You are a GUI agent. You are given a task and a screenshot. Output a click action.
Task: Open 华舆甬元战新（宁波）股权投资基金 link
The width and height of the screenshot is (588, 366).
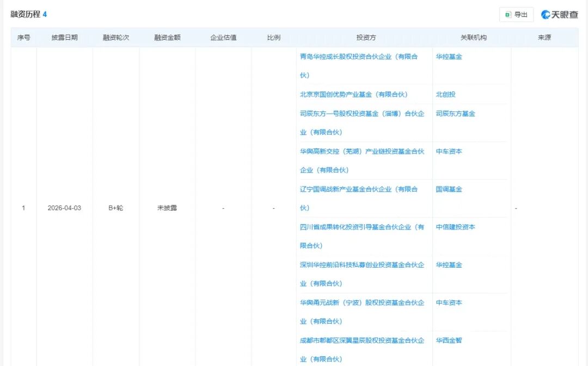point(362,302)
